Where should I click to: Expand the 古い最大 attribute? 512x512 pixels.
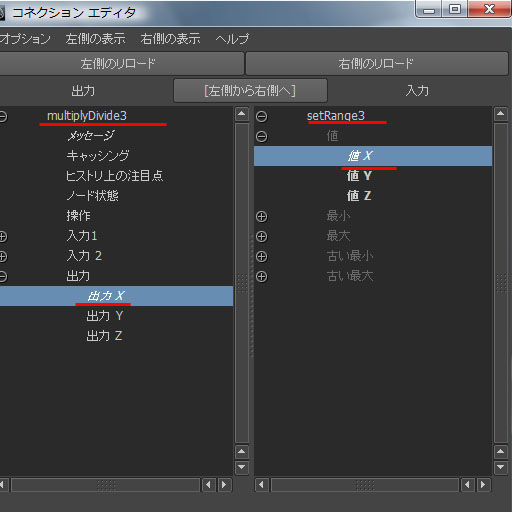[262, 277]
